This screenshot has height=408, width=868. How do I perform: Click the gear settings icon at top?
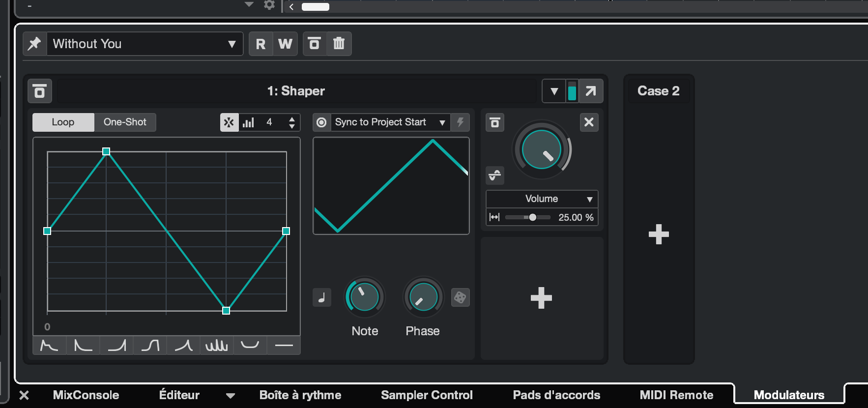point(269,5)
